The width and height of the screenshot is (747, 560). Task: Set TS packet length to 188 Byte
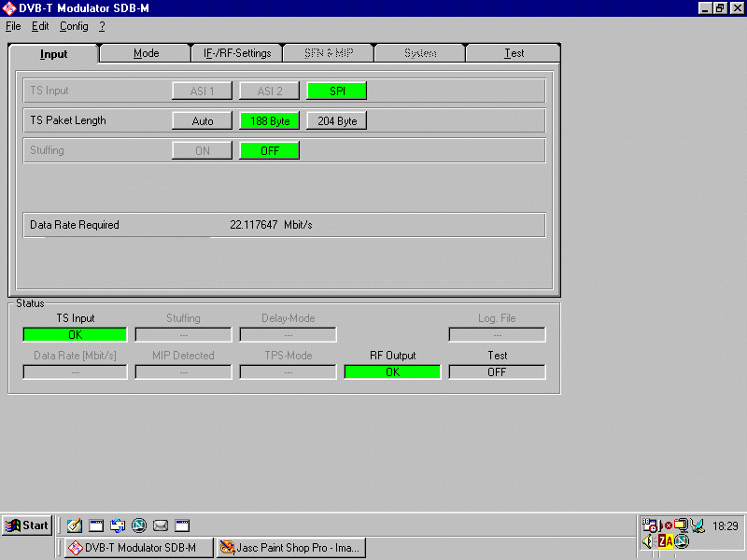pos(269,120)
